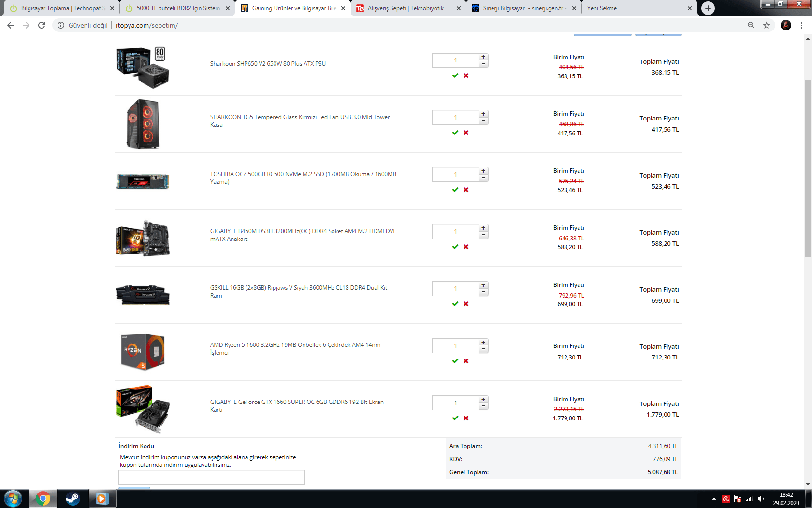The image size is (812, 508).
Task: Edit quantity field for Sharkoon SHP650 PSU
Action: tap(455, 60)
